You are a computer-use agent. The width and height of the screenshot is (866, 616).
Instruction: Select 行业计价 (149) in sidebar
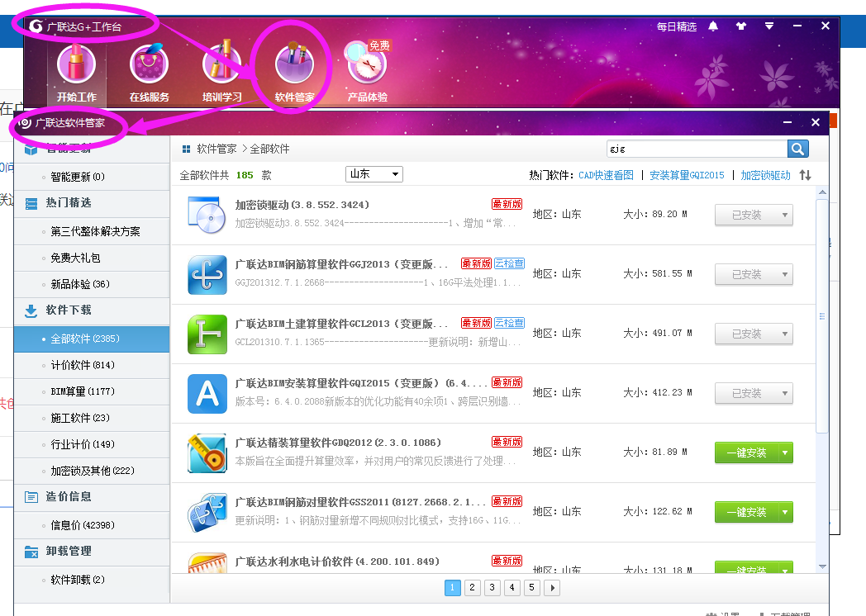(x=92, y=444)
